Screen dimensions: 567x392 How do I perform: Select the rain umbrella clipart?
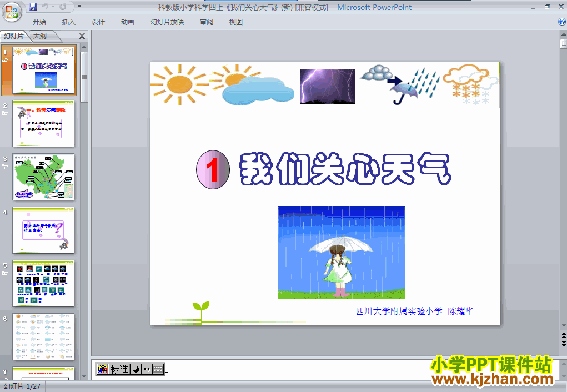tap(400, 84)
